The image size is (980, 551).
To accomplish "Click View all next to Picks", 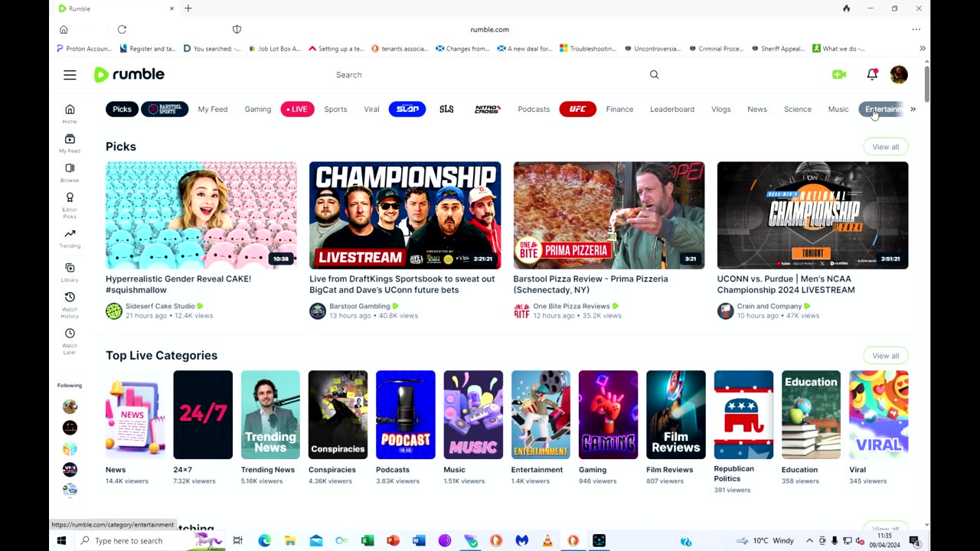I will click(x=885, y=147).
